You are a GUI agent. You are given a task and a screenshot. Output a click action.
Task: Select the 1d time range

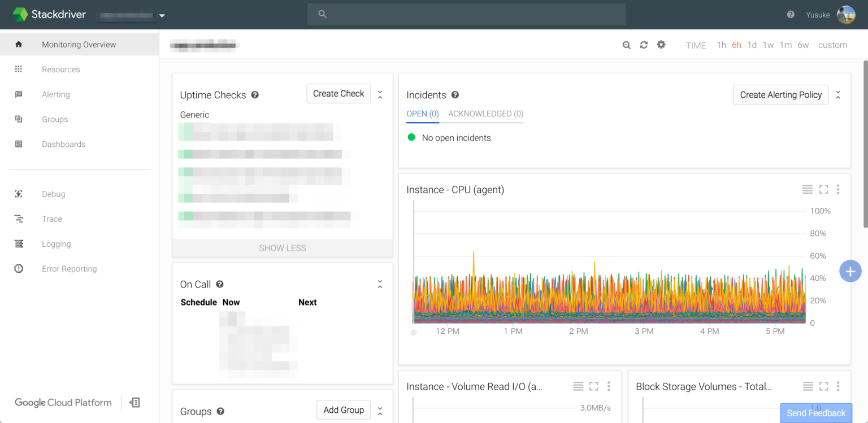click(x=752, y=45)
